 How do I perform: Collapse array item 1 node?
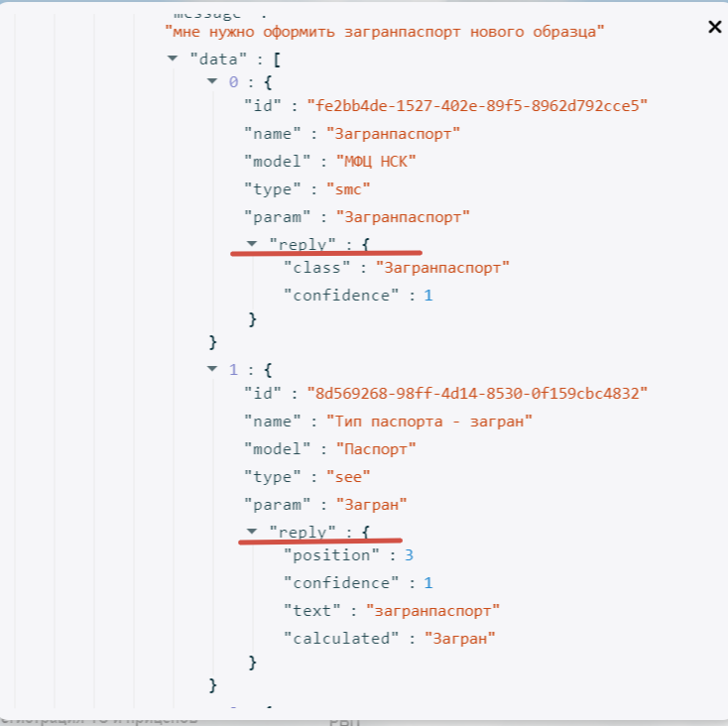pos(212,369)
